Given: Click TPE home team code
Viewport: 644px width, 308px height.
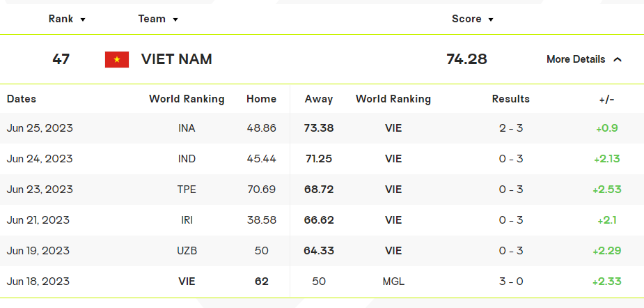Looking at the screenshot, I should 187,190.
